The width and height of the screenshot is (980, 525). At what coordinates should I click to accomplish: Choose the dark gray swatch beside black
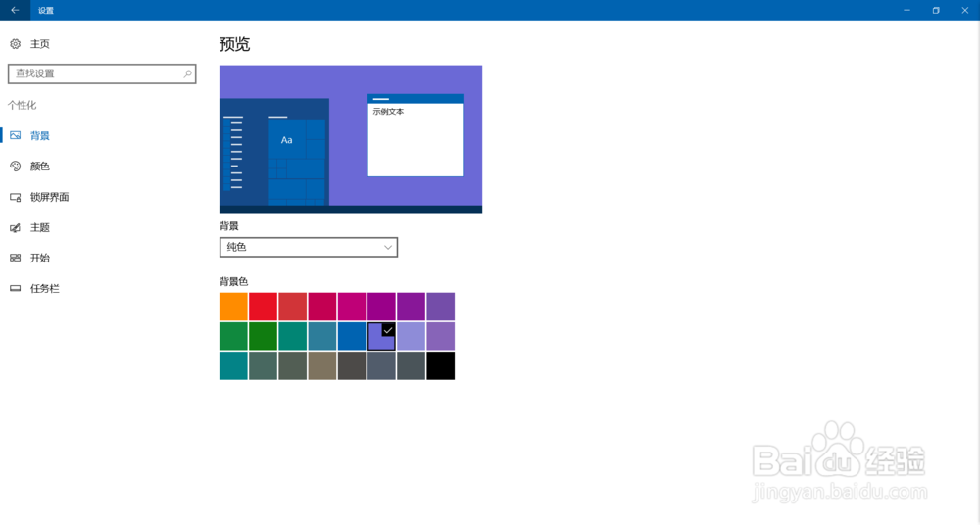tap(412, 366)
